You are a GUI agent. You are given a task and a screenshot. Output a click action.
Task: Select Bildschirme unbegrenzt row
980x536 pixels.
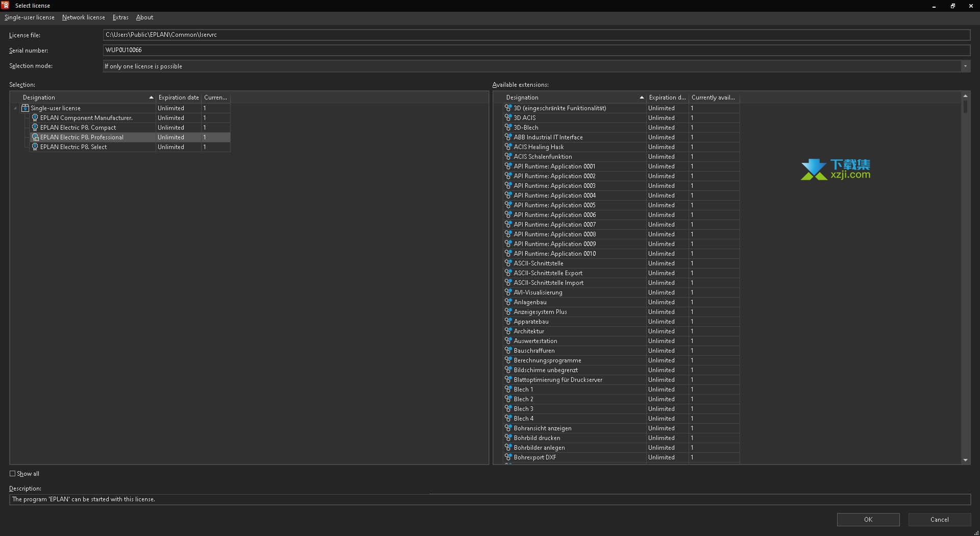pos(621,370)
